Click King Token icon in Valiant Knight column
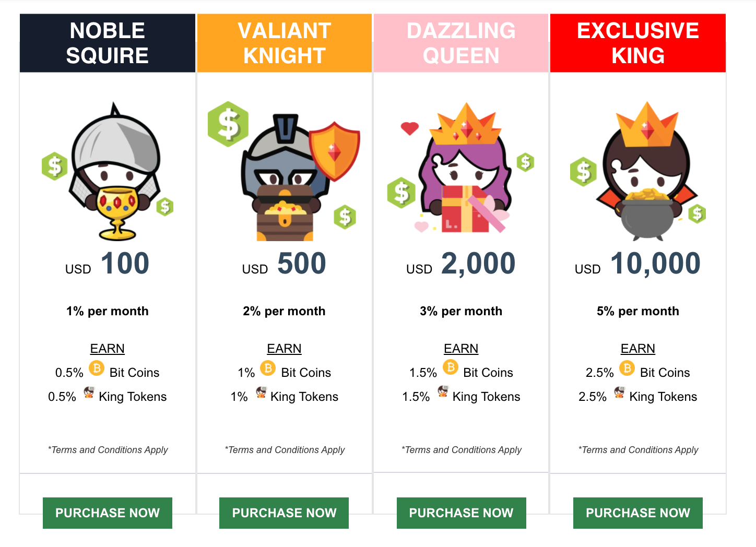756x547 pixels. coord(262,393)
